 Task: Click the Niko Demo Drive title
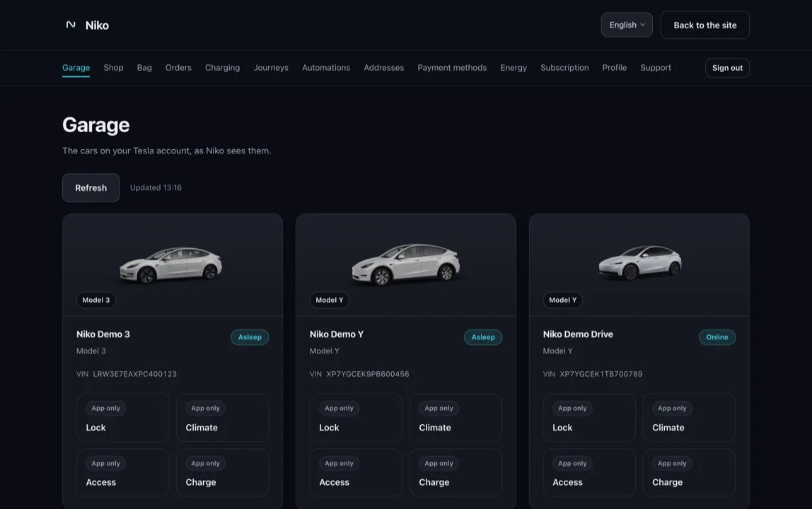click(x=578, y=334)
